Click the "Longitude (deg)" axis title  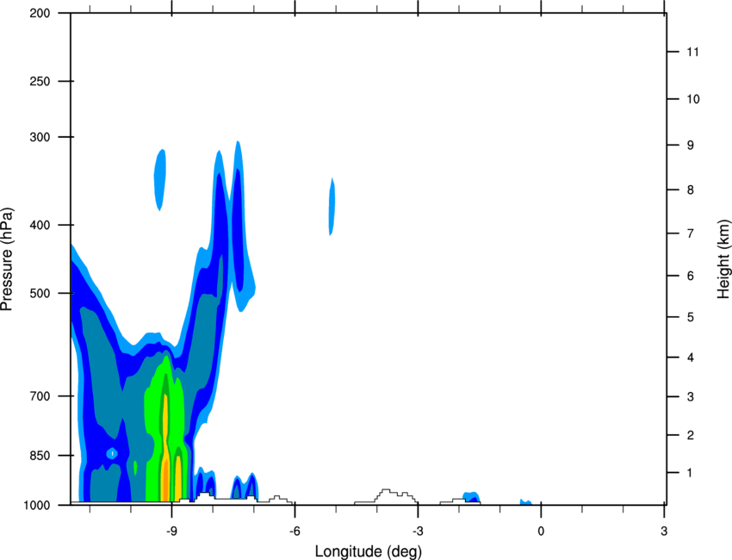pos(369,551)
